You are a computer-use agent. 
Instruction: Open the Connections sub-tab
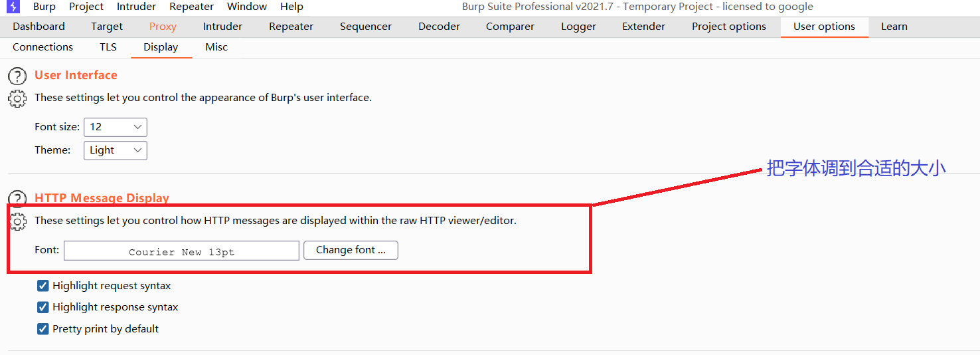42,47
